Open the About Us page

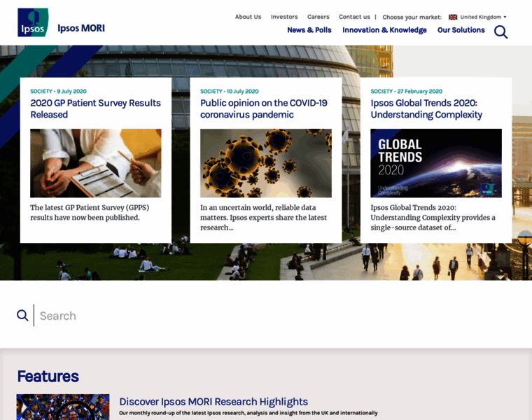(248, 17)
